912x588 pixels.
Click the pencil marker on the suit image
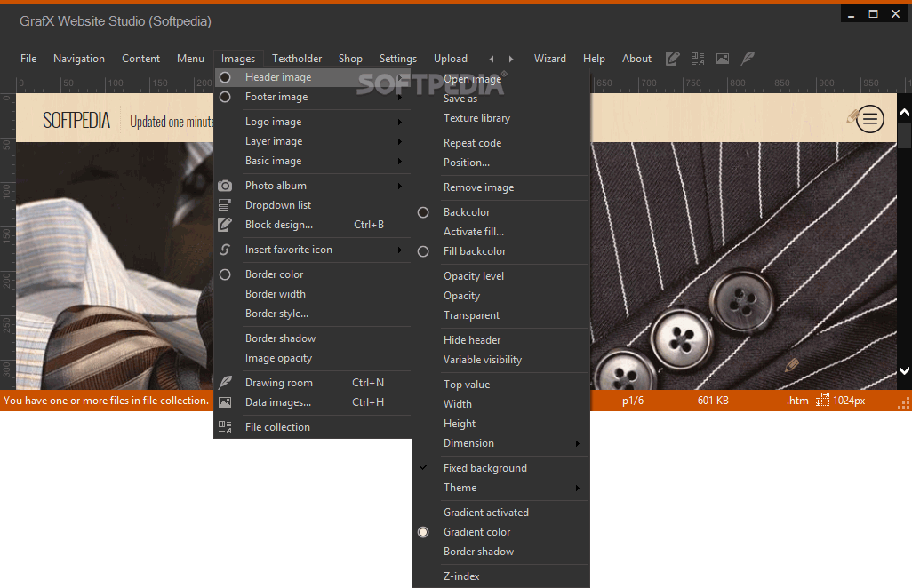pos(792,365)
